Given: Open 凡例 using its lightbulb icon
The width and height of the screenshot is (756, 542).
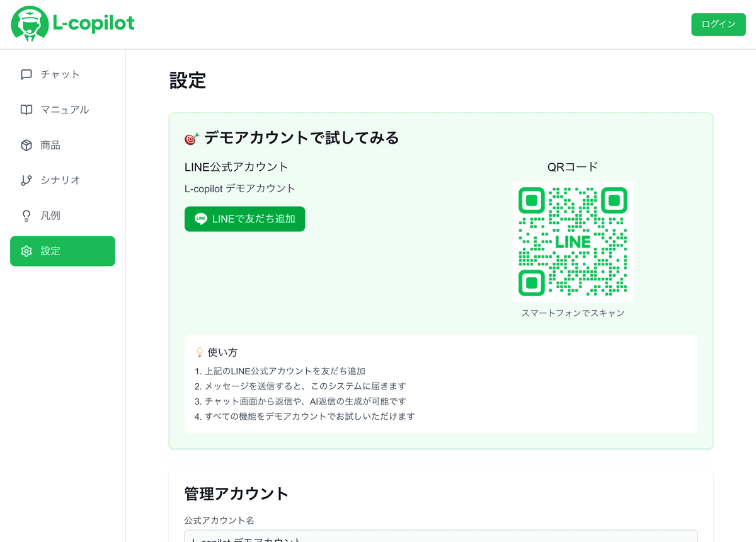Looking at the screenshot, I should (x=25, y=216).
